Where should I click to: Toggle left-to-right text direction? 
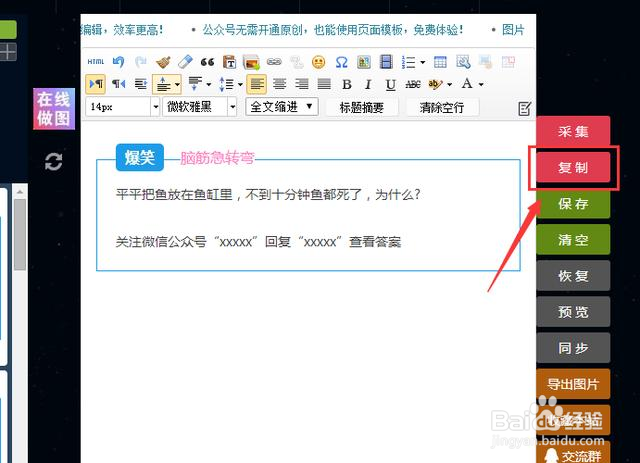[96, 84]
